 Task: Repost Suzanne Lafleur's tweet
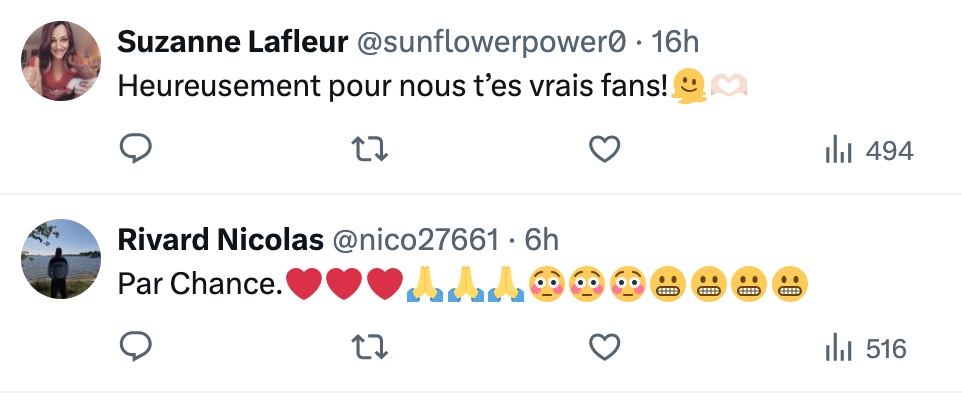tap(371, 150)
